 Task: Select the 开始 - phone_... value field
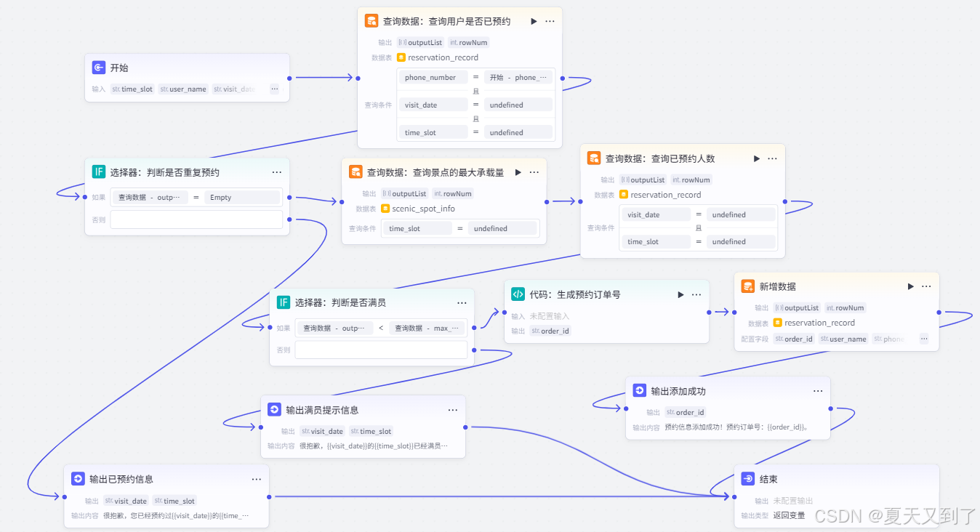click(x=518, y=78)
